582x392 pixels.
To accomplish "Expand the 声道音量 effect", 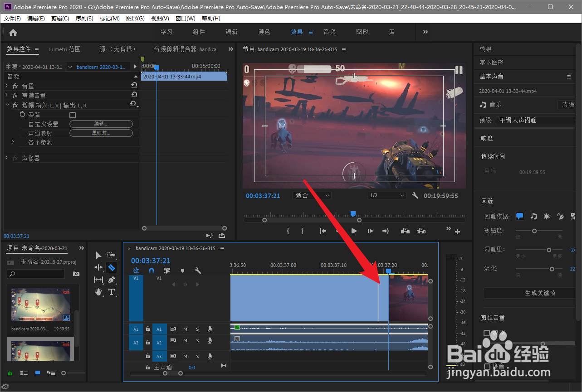I will (7, 95).
